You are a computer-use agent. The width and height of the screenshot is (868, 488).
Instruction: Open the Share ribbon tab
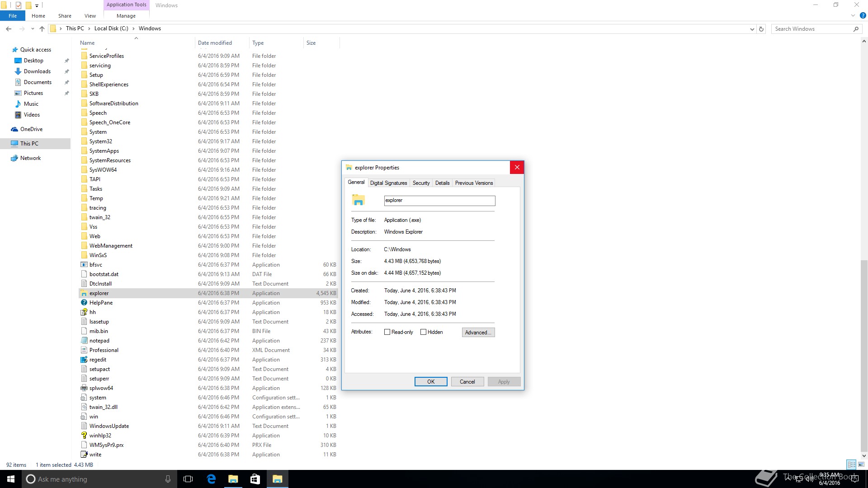(65, 16)
